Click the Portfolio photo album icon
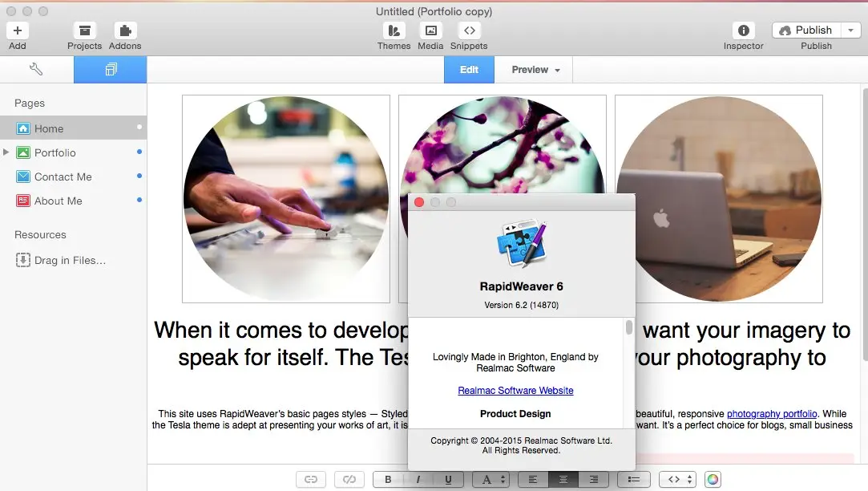 tap(22, 152)
